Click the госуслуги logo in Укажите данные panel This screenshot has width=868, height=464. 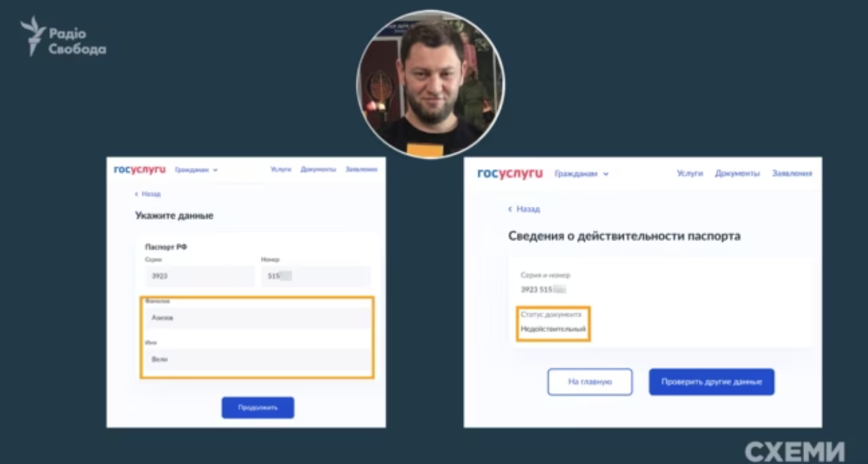[x=139, y=170]
